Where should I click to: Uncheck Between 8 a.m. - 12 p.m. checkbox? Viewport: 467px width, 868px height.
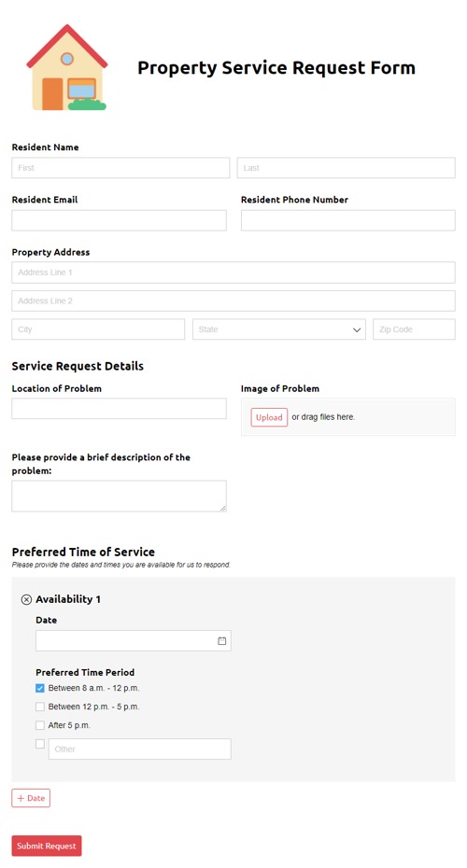[x=40, y=688]
